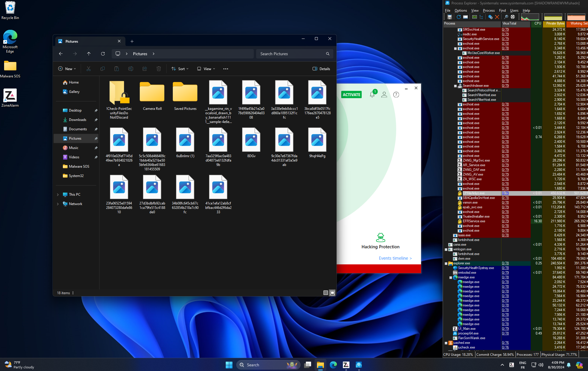Image resolution: width=588 pixels, height=371 pixels.
Task: Click the Find Handle magnifier icon
Action: point(506,17)
